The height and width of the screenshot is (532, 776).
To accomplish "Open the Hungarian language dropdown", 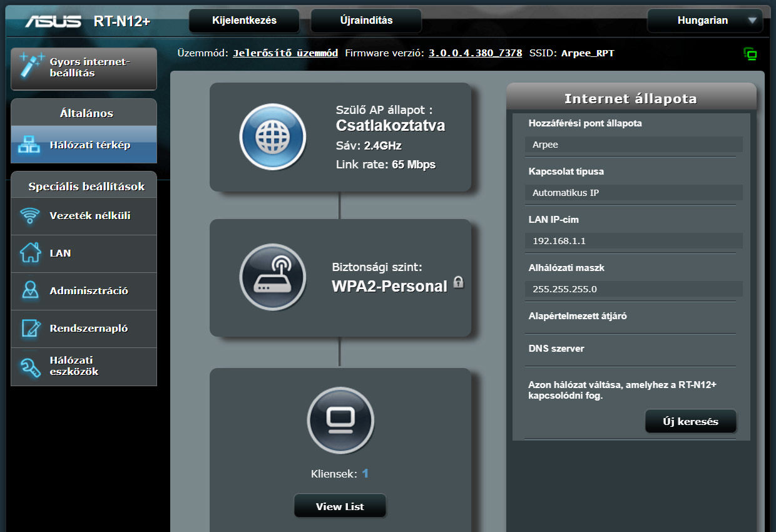I will click(705, 21).
